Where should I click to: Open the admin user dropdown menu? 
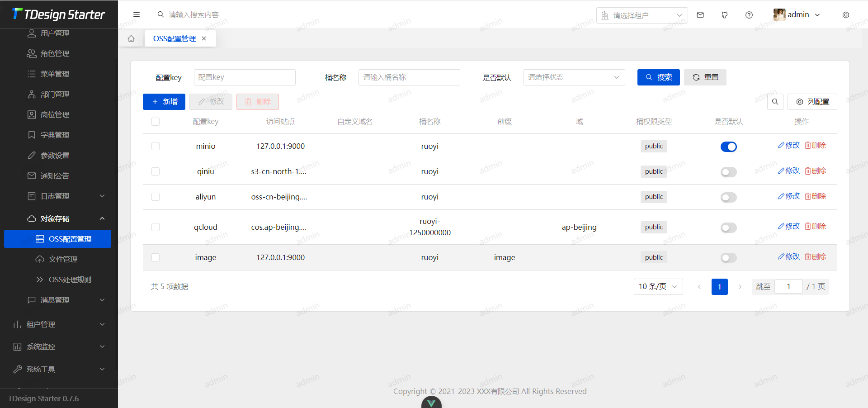coord(797,14)
